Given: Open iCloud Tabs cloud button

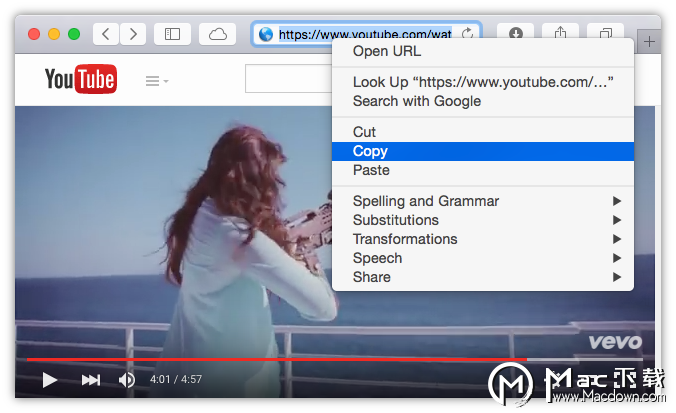Looking at the screenshot, I should [217, 34].
